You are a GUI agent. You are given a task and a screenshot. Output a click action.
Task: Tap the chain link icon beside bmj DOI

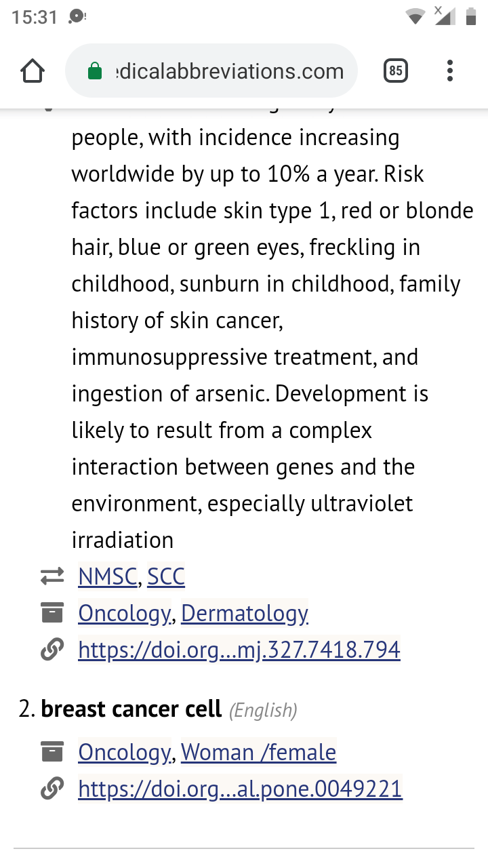[52, 650]
